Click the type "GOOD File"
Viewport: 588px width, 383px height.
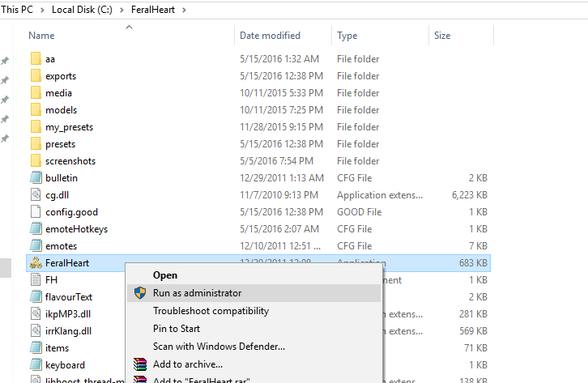(360, 212)
